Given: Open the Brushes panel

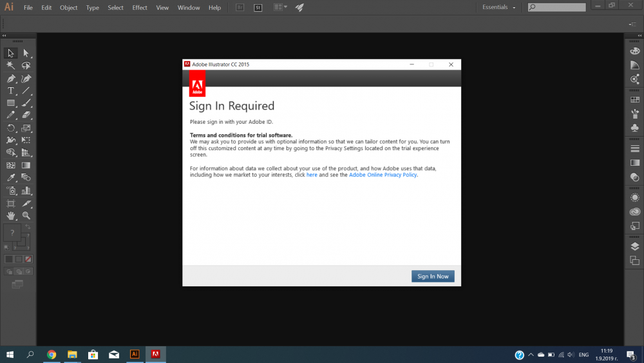Looking at the screenshot, I should tap(634, 113).
